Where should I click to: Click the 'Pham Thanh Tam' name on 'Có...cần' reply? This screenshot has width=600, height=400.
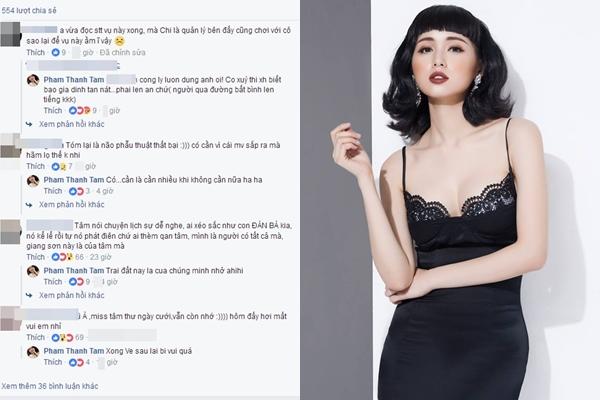click(74, 180)
